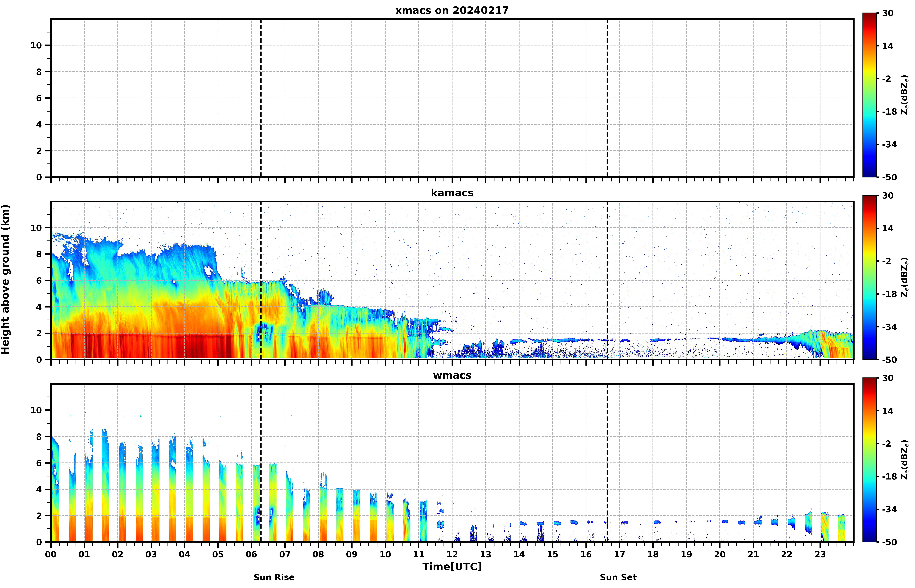This screenshot has width=915, height=588.
Task: Click the "16" time tick label
Action: pos(586,554)
